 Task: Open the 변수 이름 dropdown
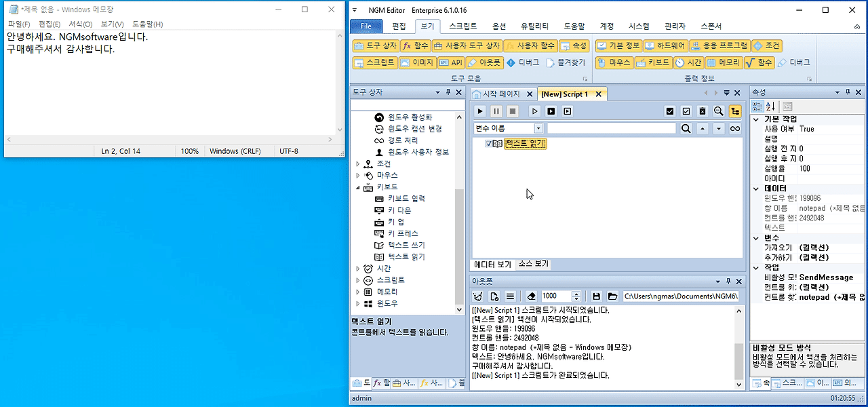[x=538, y=128]
